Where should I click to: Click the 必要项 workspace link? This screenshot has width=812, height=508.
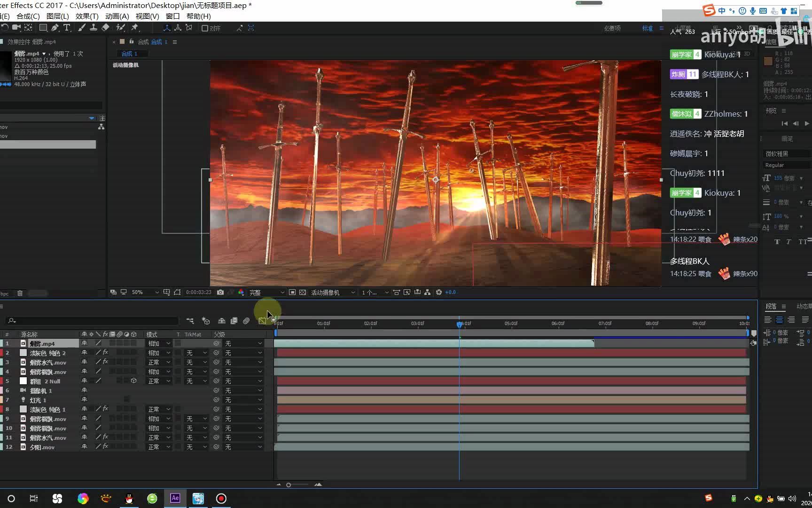[612, 28]
